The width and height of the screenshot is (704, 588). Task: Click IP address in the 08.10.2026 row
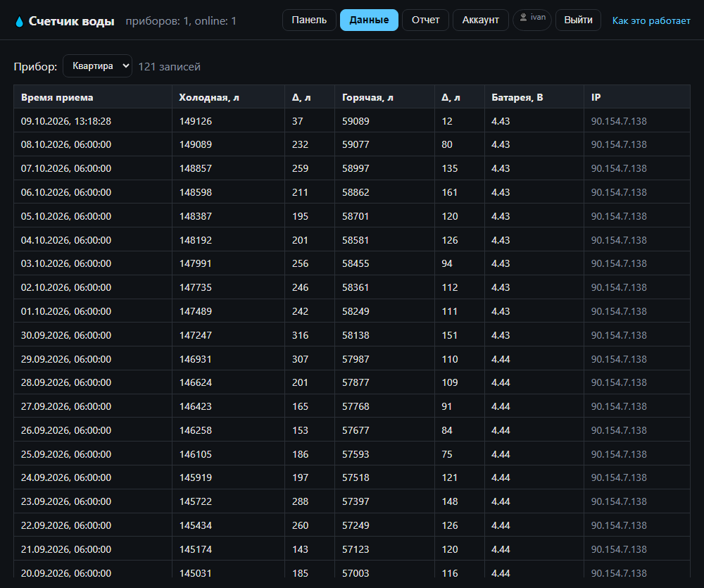click(x=619, y=144)
